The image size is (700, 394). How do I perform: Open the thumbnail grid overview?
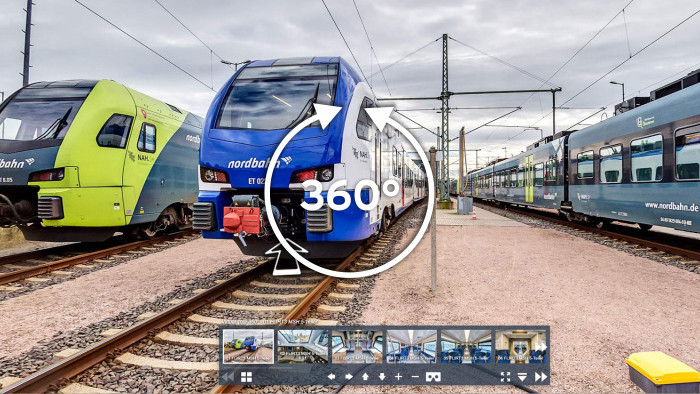pos(246,377)
